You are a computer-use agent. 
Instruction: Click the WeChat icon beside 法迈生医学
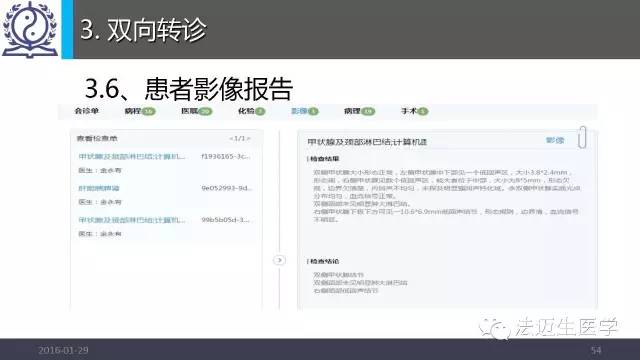point(495,328)
